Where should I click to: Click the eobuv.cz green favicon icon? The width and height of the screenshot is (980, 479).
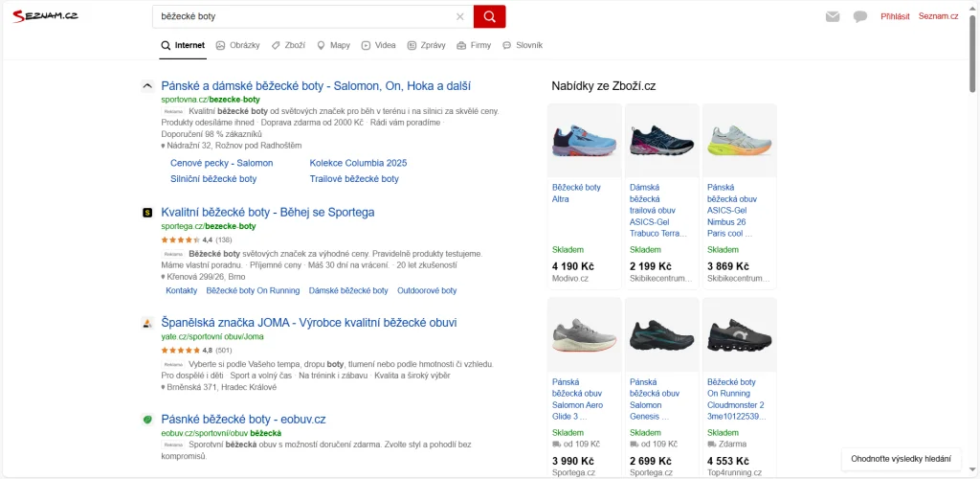(x=147, y=420)
